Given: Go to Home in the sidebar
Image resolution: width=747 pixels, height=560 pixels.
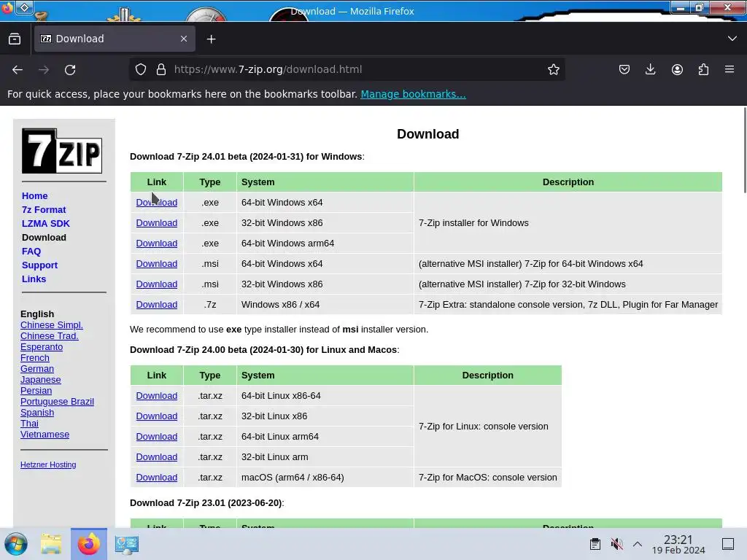Looking at the screenshot, I should click(35, 195).
